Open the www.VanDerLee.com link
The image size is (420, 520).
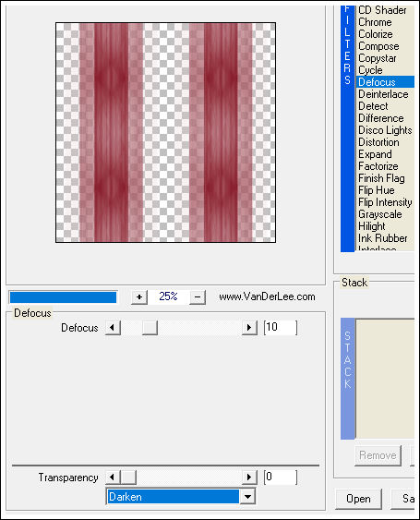(267, 296)
